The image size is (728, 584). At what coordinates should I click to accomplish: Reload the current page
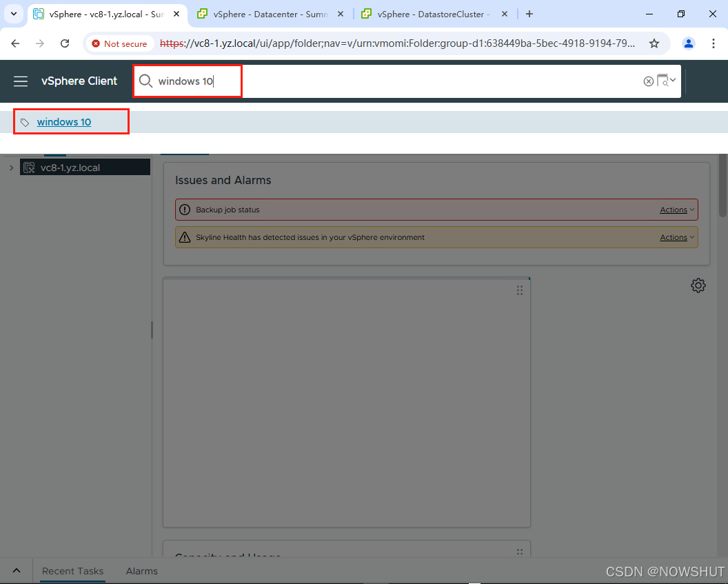(65, 43)
